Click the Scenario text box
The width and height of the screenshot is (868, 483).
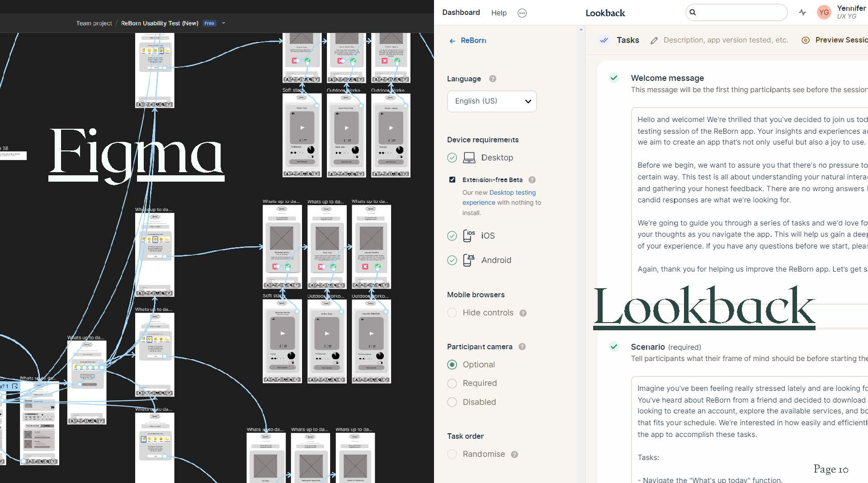pyautogui.click(x=750, y=429)
